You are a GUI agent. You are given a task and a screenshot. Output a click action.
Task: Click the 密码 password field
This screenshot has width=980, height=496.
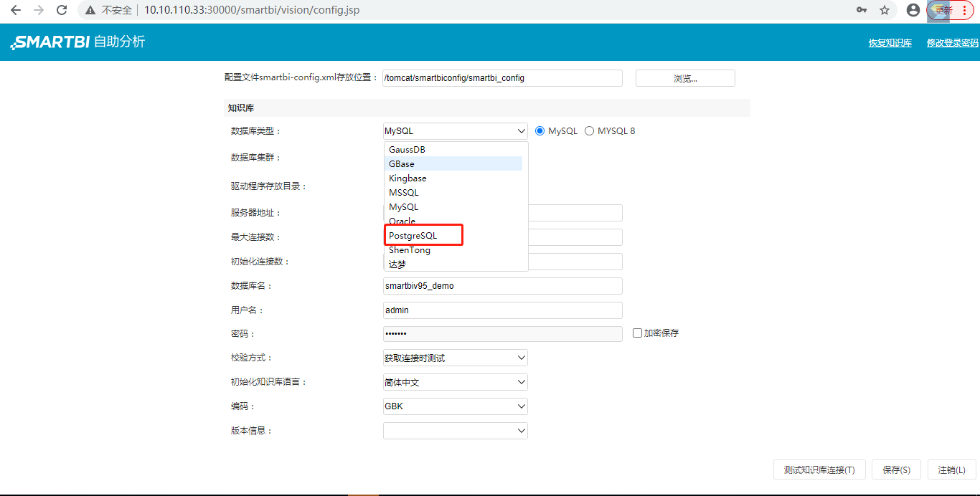pos(502,334)
